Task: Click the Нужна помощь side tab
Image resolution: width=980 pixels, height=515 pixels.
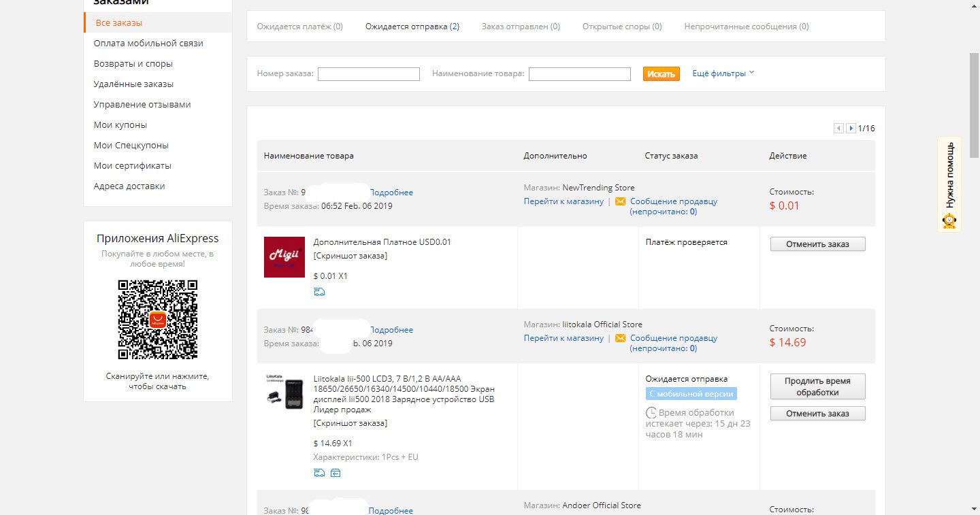Action: (x=949, y=184)
